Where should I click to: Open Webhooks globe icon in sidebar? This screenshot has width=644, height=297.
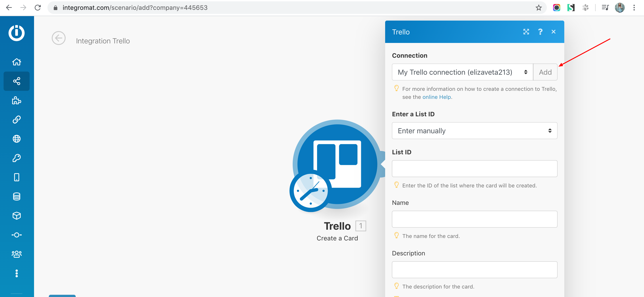point(17,139)
